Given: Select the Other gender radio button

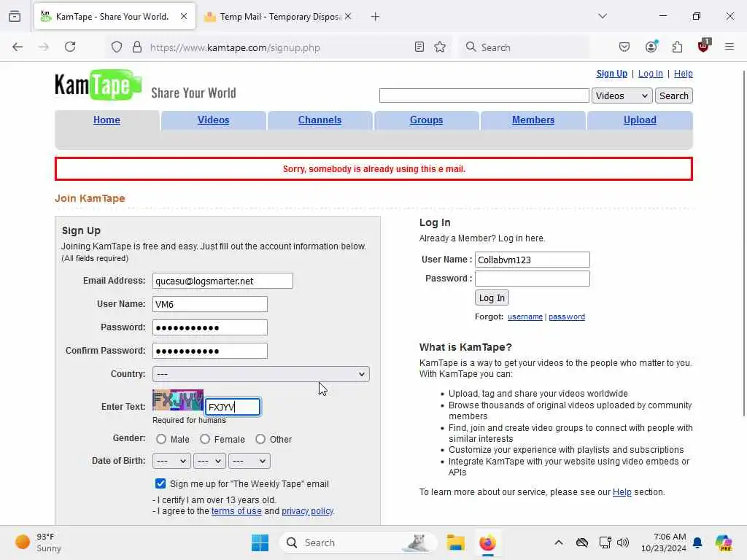Looking at the screenshot, I should coord(260,439).
